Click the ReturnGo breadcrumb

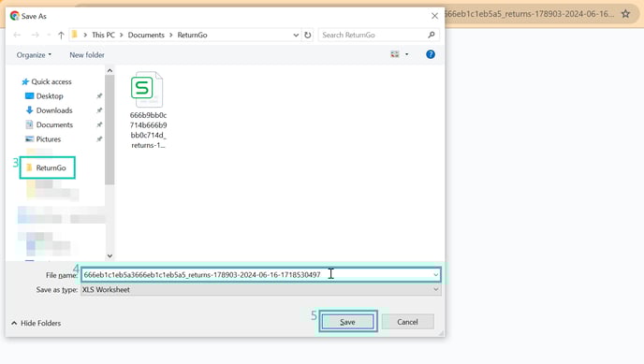(x=192, y=36)
